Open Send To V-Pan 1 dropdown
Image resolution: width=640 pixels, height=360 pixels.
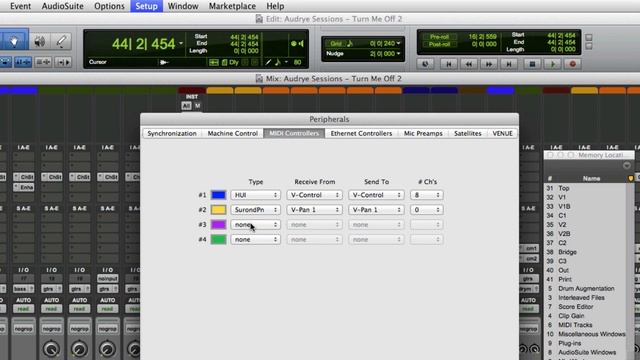click(376, 210)
